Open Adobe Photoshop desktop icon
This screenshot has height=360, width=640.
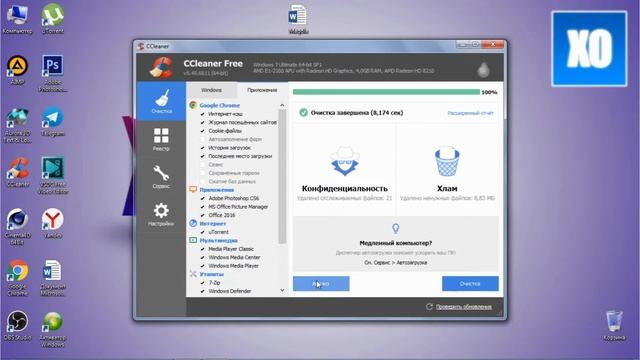(x=53, y=73)
